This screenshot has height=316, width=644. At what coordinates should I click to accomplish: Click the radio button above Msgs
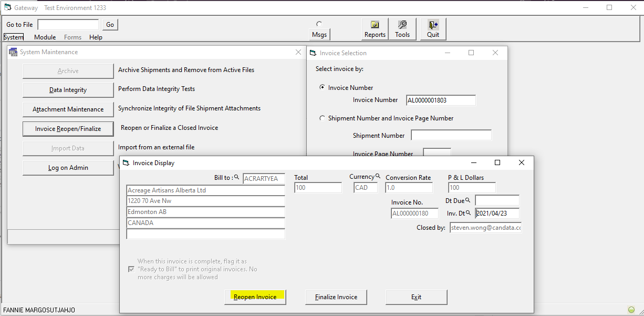click(319, 24)
